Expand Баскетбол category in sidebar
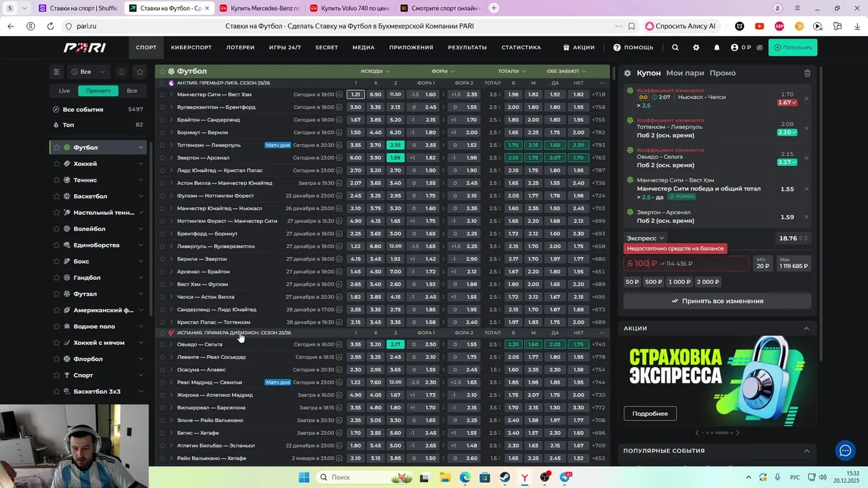The height and width of the screenshot is (488, 868). point(140,196)
